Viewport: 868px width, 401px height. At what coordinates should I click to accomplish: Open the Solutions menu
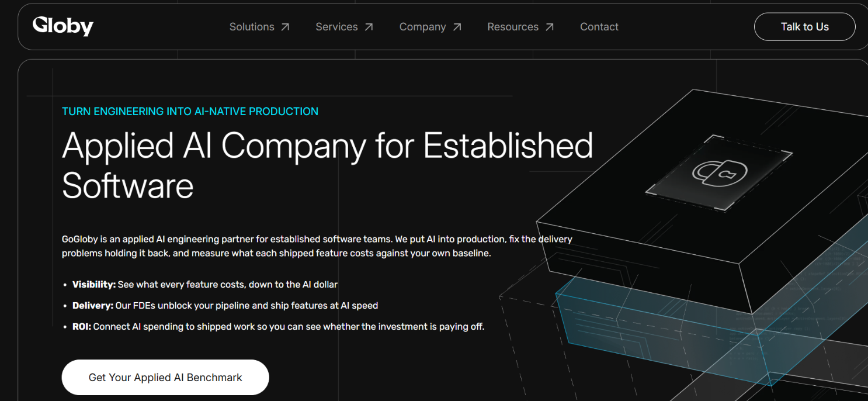tap(252, 27)
